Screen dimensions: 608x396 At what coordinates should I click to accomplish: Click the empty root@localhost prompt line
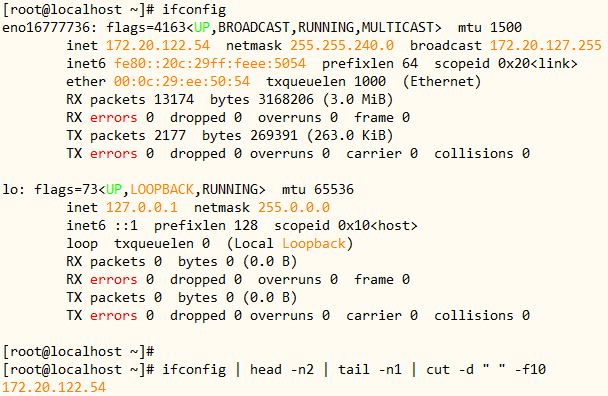coord(78,352)
